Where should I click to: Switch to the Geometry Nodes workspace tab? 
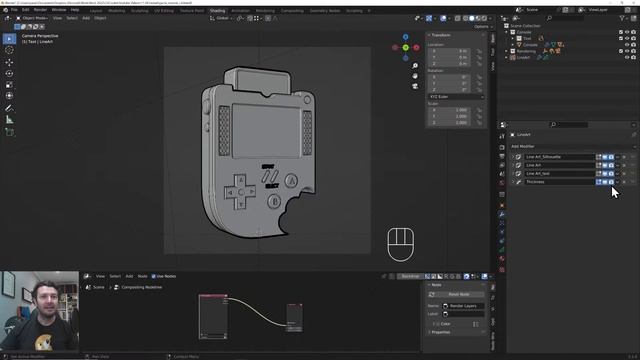tap(324, 11)
